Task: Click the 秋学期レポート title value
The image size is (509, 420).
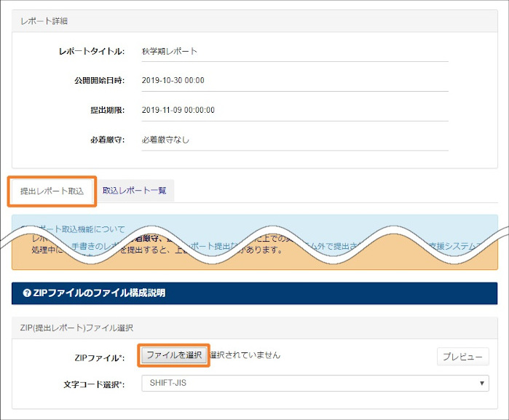Action: (169, 52)
